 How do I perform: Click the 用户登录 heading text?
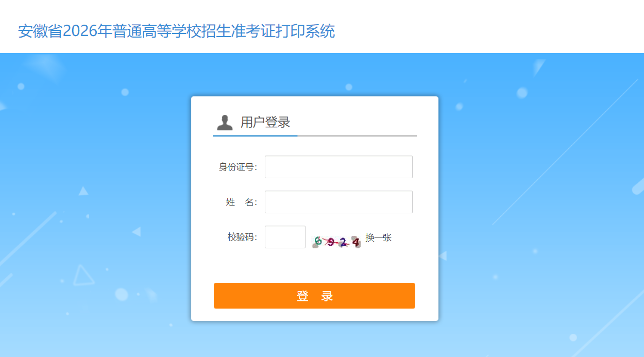pos(265,123)
